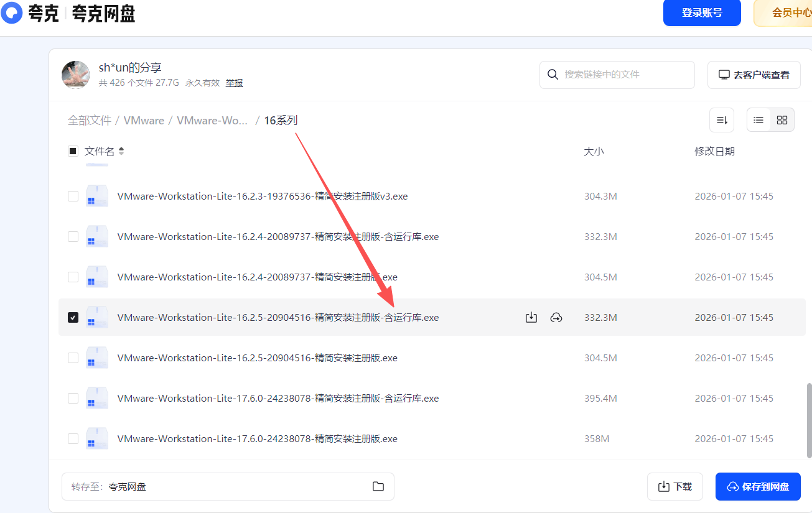Go to VMware-Wo... breadcrumb

pyautogui.click(x=212, y=121)
